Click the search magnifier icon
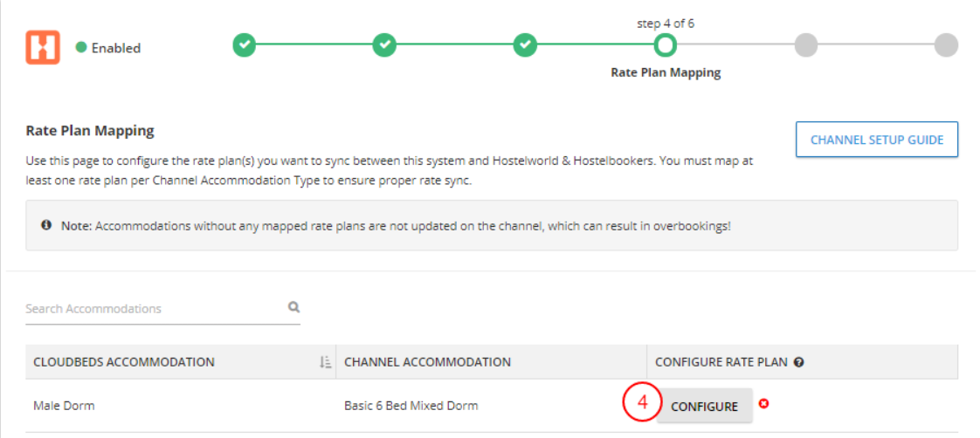Image resolution: width=980 pixels, height=438 pixels. click(x=293, y=307)
